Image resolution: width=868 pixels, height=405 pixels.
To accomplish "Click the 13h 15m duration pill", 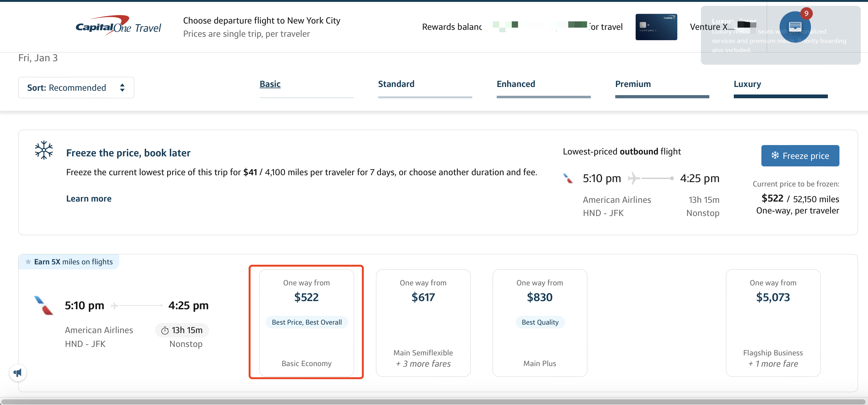I will point(182,330).
